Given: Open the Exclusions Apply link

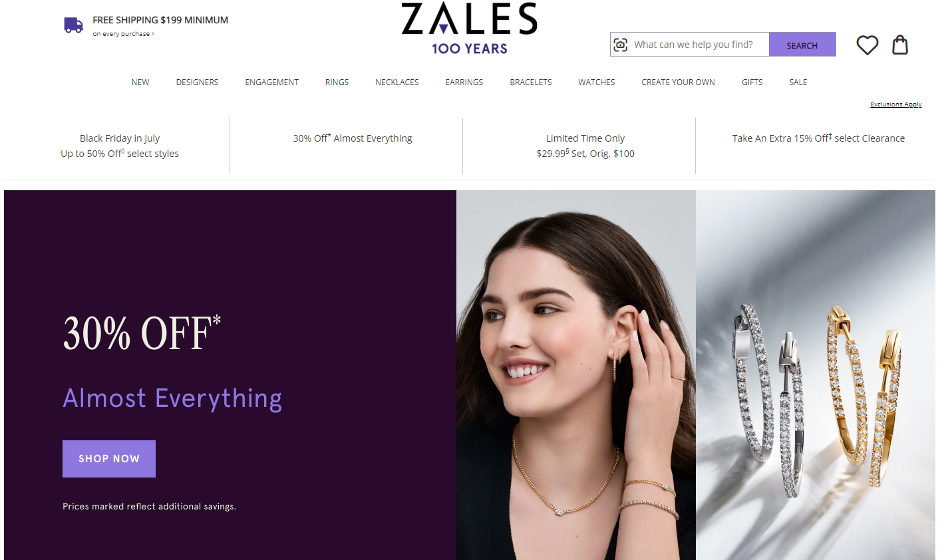Looking at the screenshot, I should [x=896, y=104].
